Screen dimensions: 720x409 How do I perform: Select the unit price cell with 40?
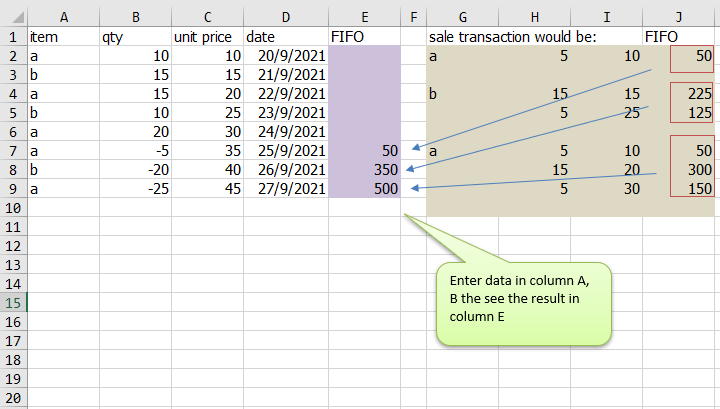[x=207, y=169]
